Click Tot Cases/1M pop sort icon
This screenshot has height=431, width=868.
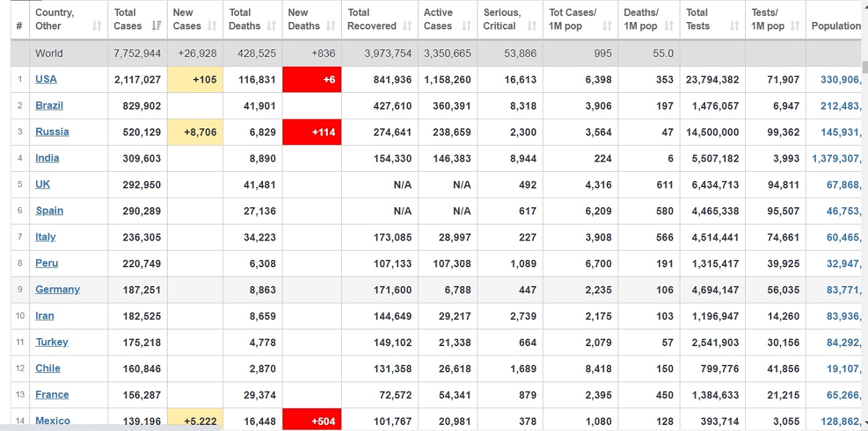tap(606, 26)
